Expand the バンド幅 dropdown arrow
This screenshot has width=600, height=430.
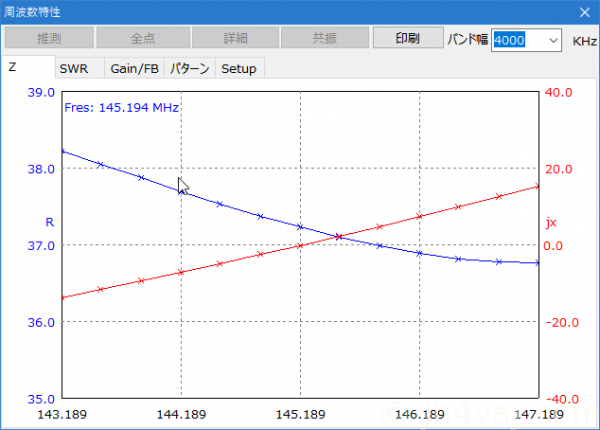[x=553, y=40]
